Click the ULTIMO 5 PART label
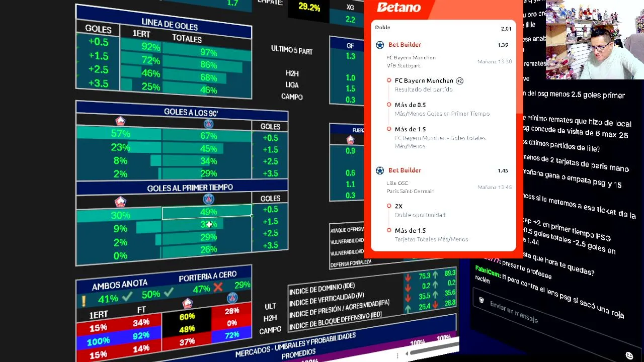 click(292, 50)
